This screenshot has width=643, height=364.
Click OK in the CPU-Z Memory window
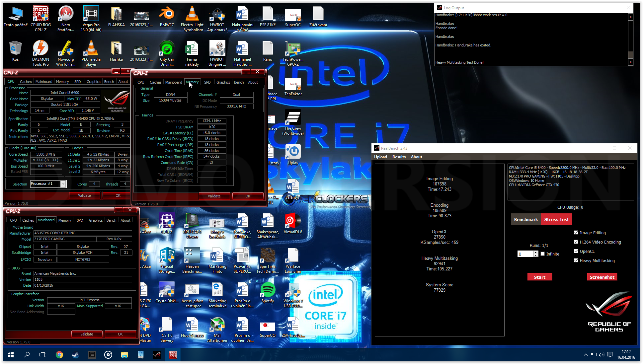point(248,196)
